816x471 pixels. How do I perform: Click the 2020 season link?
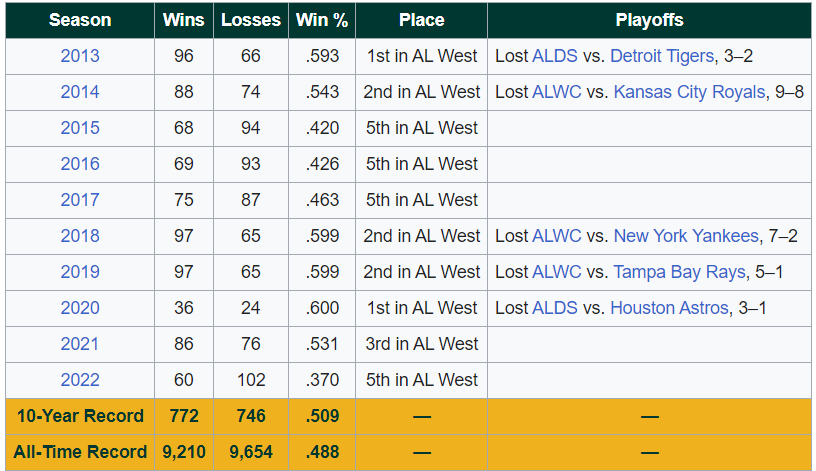[80, 308]
